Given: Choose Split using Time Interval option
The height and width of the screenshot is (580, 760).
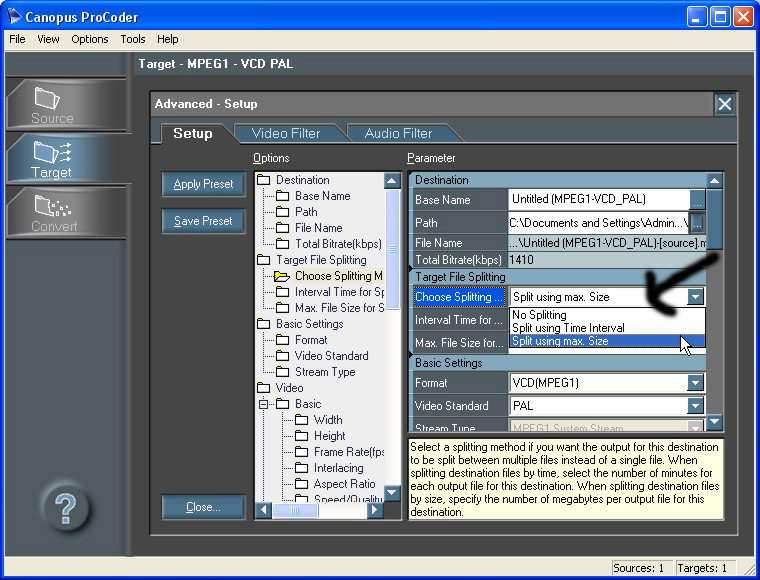Looking at the screenshot, I should click(x=607, y=328).
